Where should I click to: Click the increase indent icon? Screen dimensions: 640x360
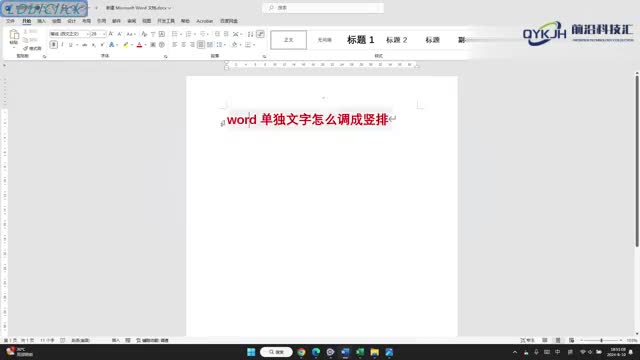pos(227,34)
